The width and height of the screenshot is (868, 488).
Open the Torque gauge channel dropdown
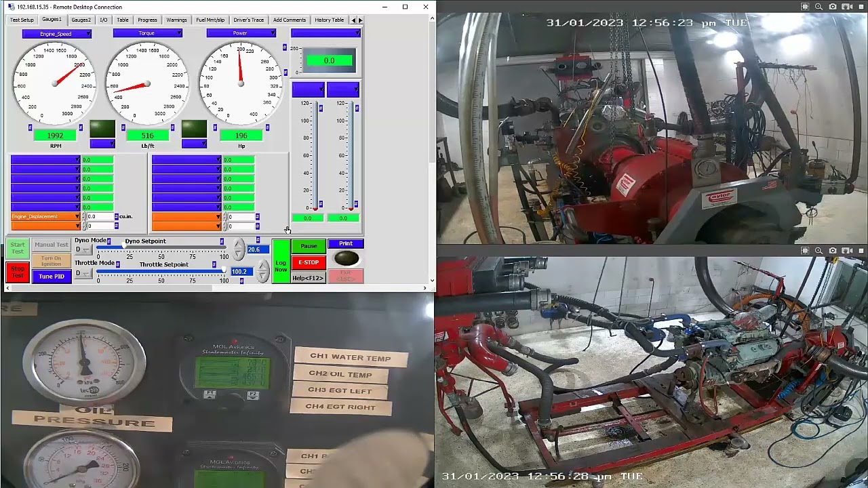pos(147,33)
